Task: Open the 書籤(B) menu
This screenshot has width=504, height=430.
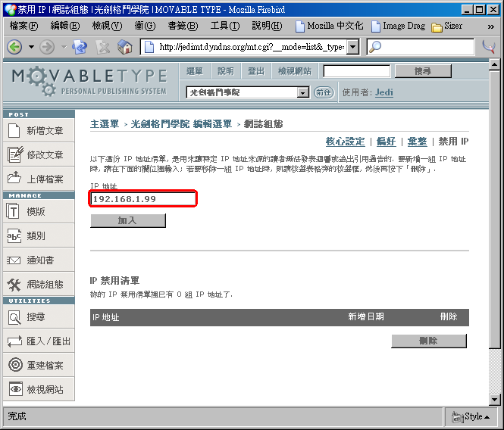Action: (x=183, y=26)
